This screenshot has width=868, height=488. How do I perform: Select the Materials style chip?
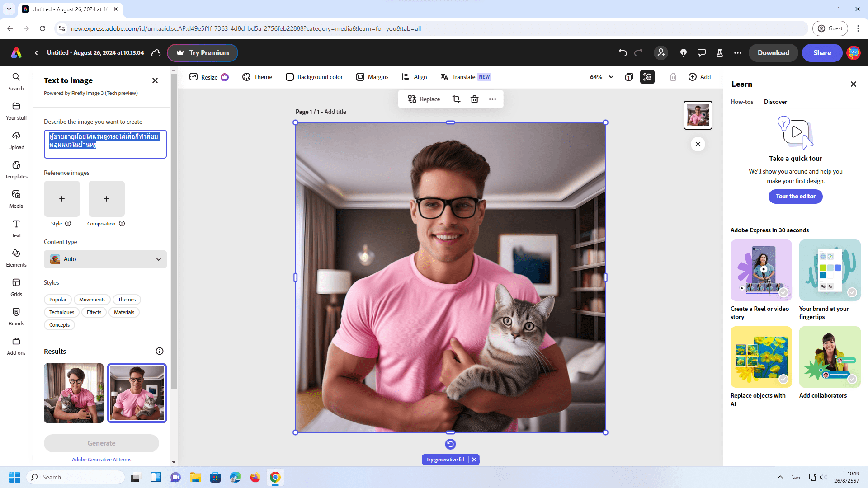[124, 312]
